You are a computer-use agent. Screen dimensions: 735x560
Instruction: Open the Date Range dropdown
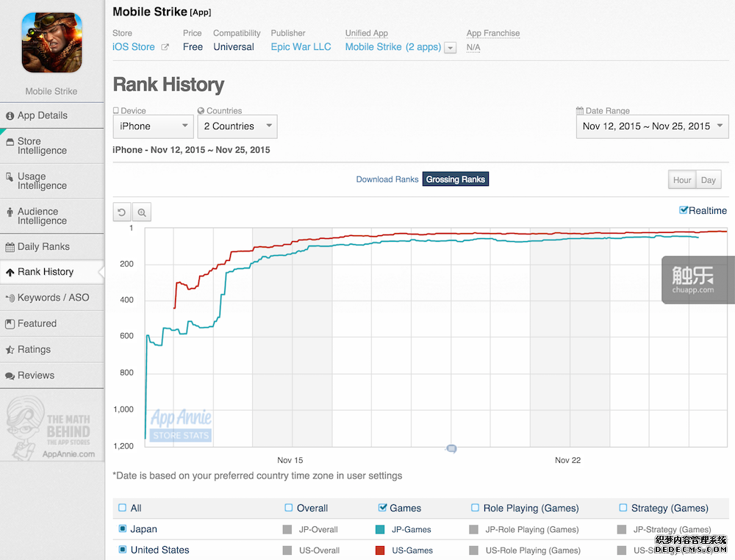[x=652, y=126]
